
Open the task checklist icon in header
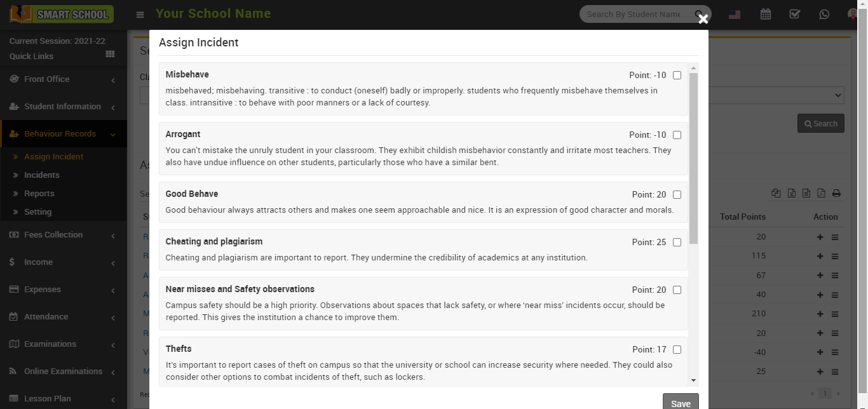(794, 14)
